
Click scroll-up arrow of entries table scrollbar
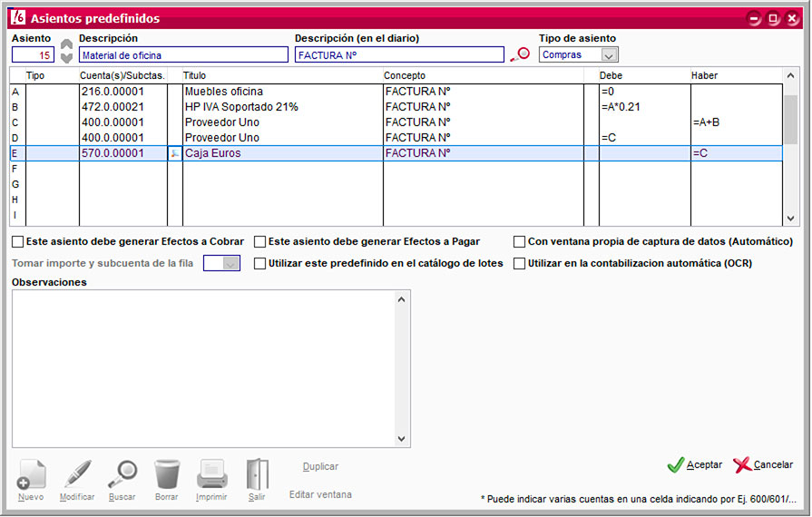(790, 75)
